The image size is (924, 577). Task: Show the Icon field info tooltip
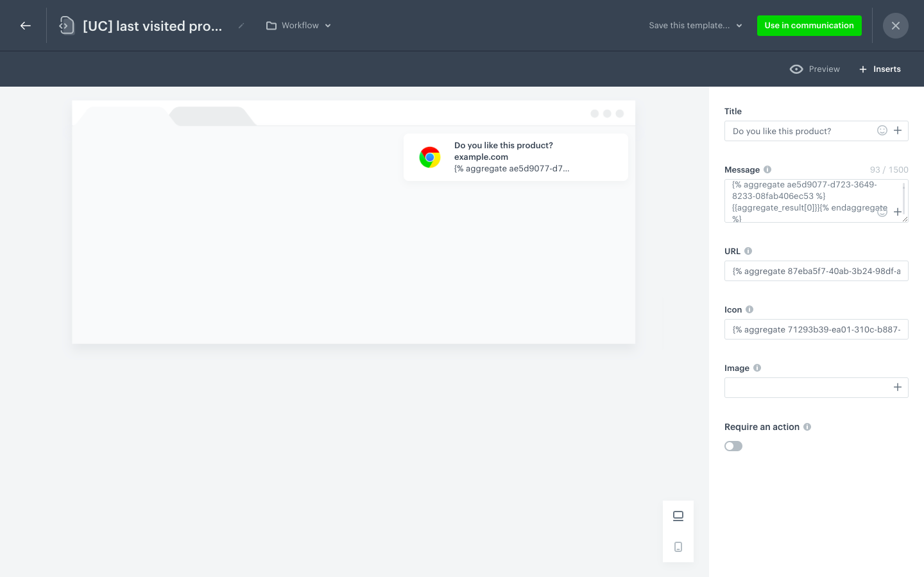point(749,309)
